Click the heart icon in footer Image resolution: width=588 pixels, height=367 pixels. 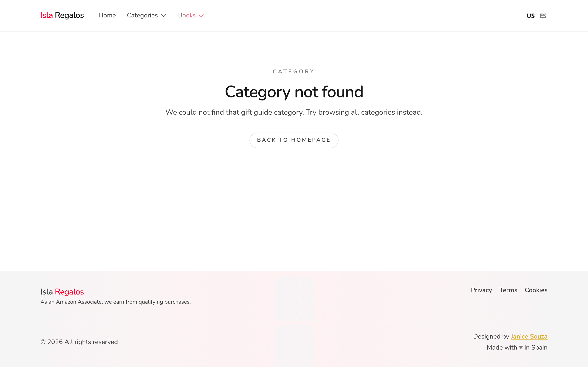[x=521, y=348]
